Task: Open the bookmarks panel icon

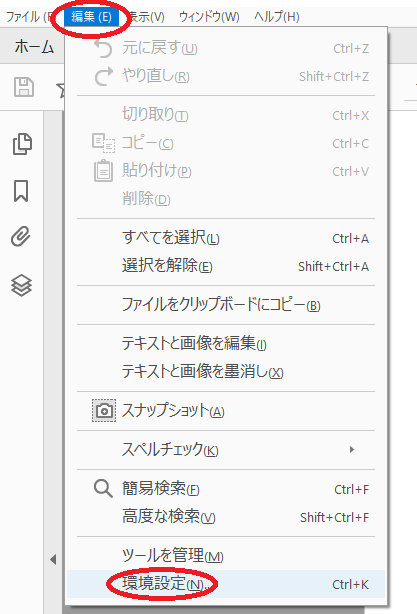Action: [x=21, y=191]
